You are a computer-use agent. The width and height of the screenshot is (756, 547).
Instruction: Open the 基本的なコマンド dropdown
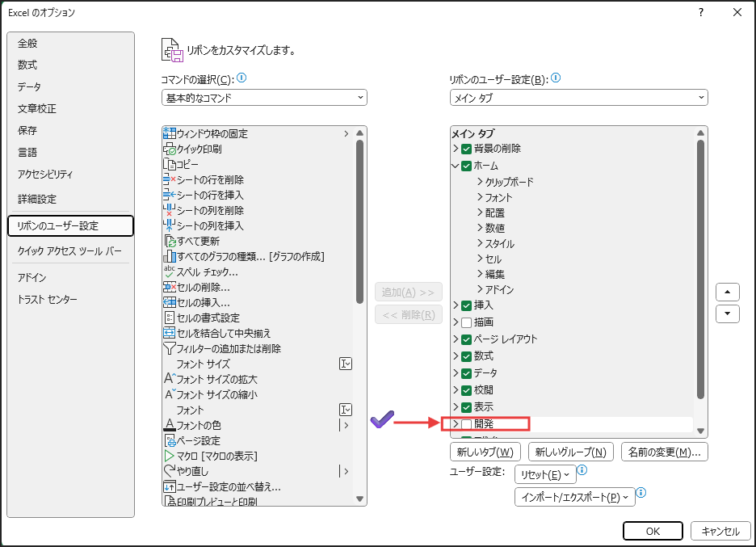pyautogui.click(x=264, y=98)
